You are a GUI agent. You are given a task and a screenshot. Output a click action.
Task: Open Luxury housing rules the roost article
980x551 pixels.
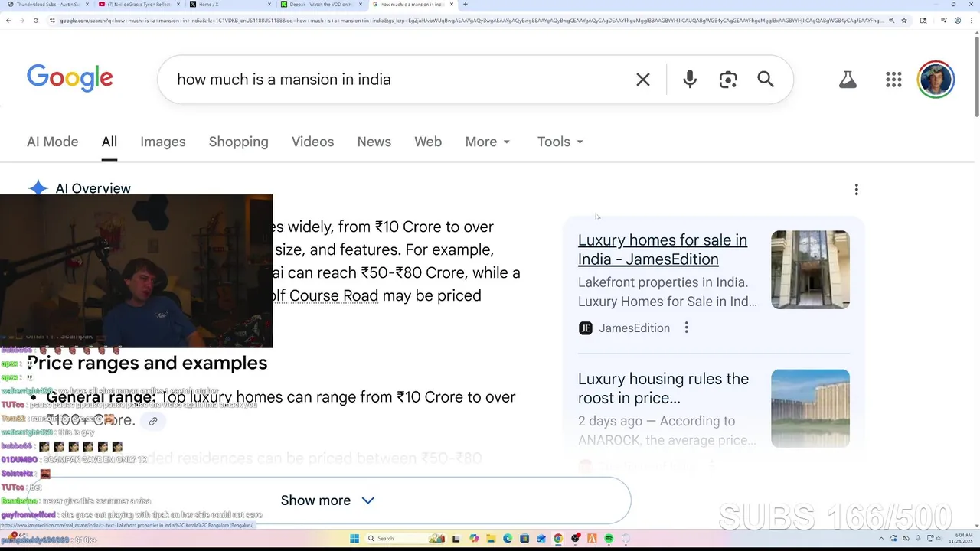pos(663,388)
